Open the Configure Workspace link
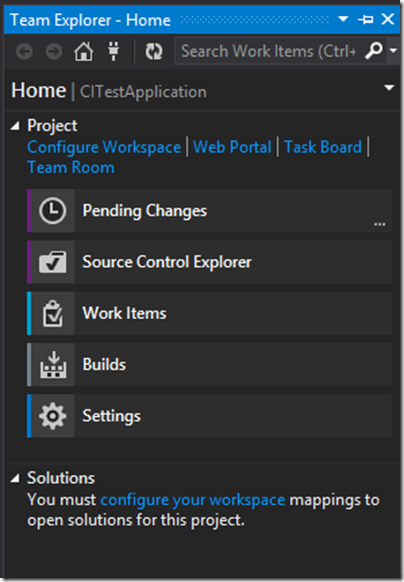The height and width of the screenshot is (582, 404). pos(104,147)
